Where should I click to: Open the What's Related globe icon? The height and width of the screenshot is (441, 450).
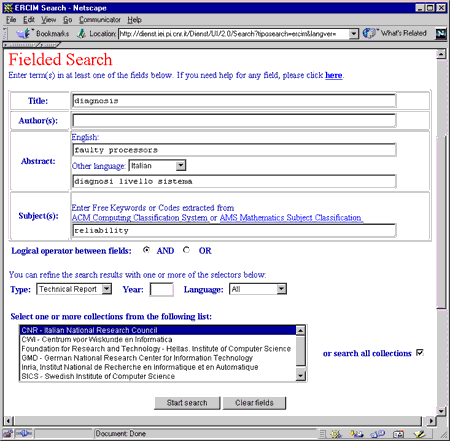click(369, 33)
